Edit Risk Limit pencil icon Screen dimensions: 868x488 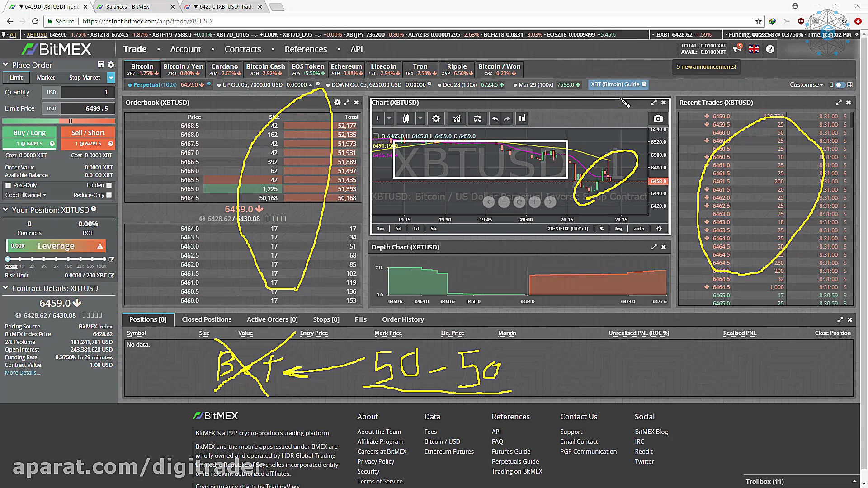click(111, 275)
